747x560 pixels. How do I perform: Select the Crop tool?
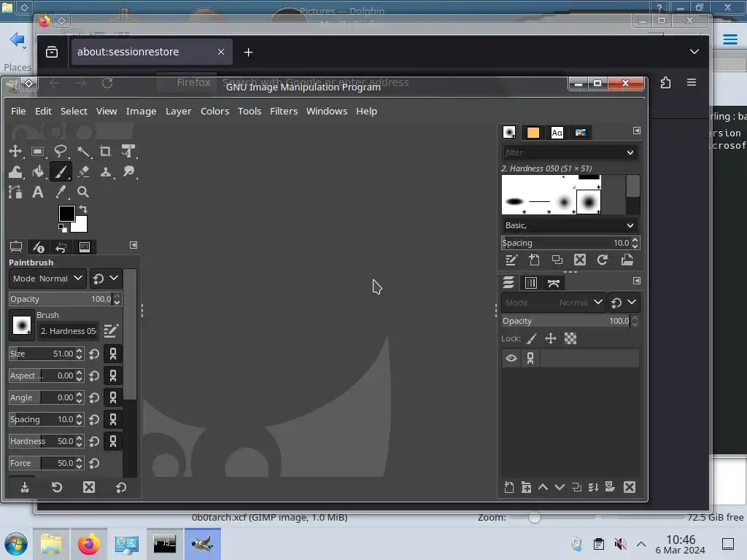[106, 152]
